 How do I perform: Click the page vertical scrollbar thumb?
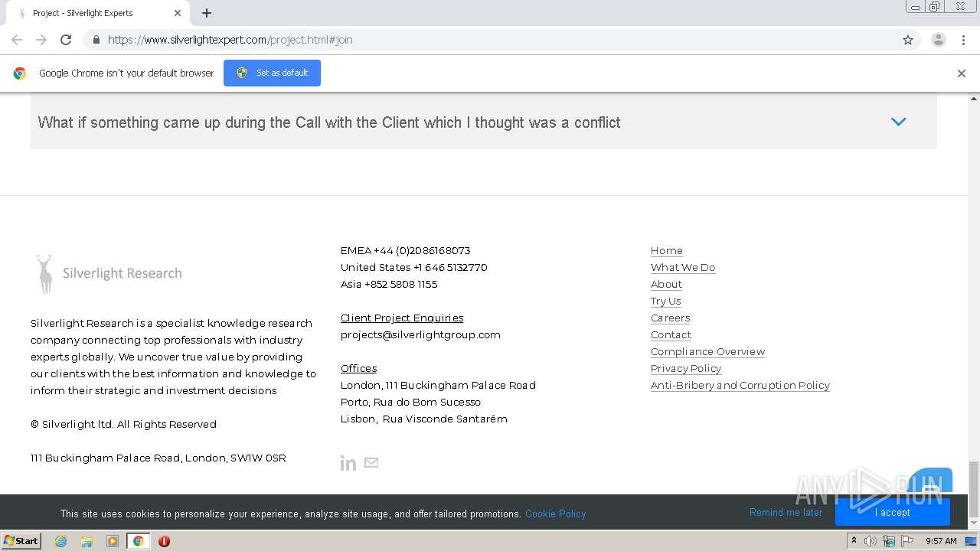point(974,490)
